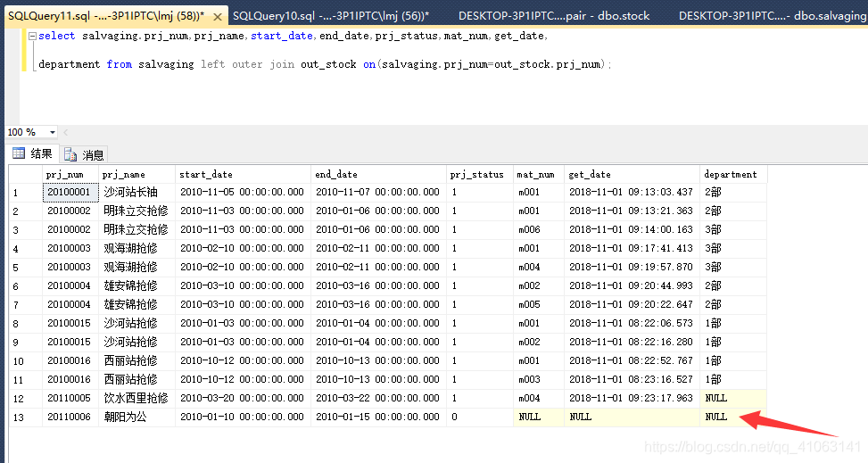
Task: Switch to the SQLQuery10.sql tab
Action: tap(330, 16)
